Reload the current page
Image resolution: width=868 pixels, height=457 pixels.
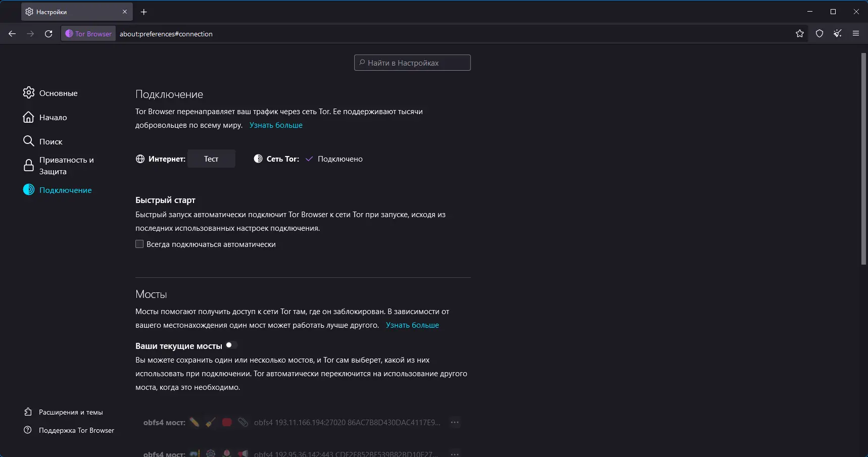pos(49,34)
